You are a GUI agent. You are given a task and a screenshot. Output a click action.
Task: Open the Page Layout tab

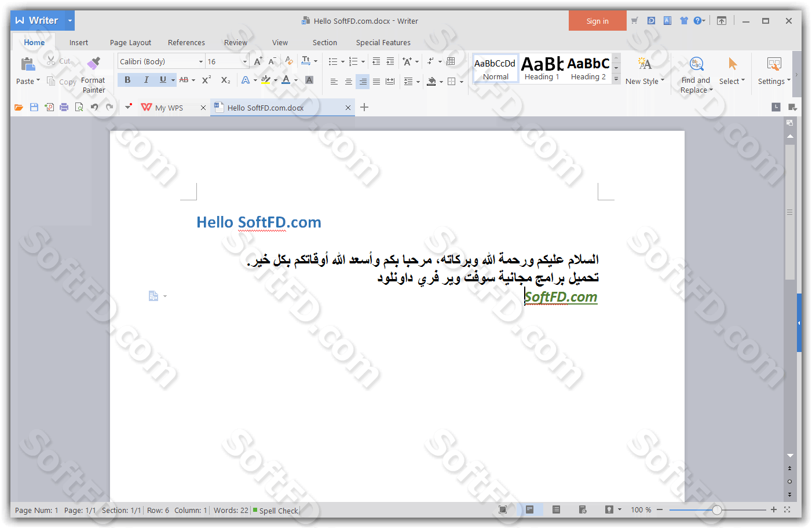point(130,42)
